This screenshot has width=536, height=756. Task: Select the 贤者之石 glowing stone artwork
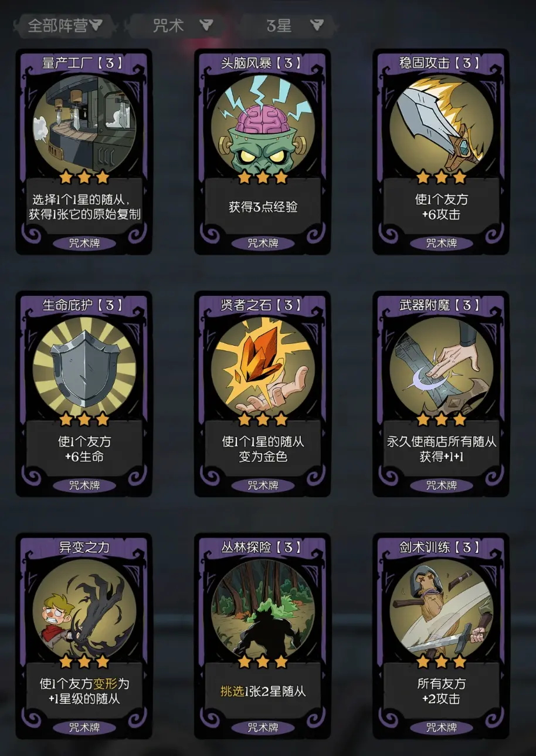pos(263,367)
